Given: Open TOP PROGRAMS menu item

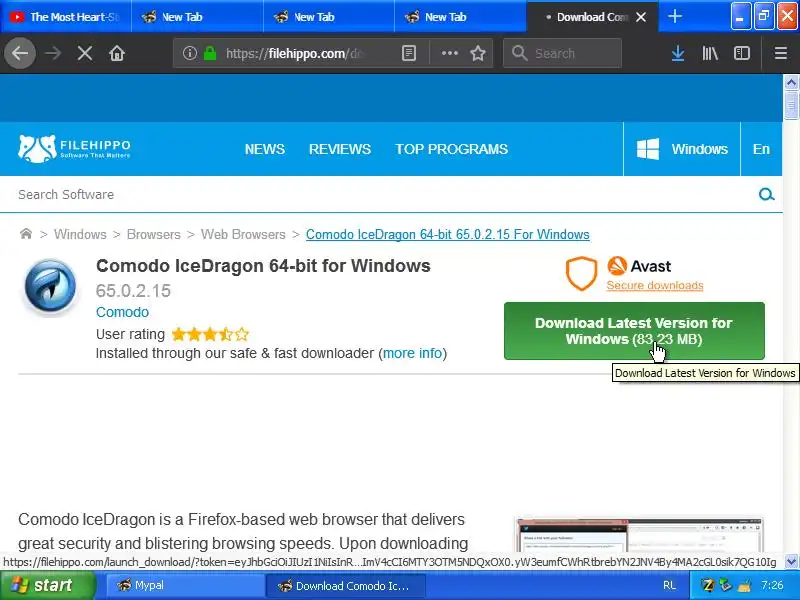Looking at the screenshot, I should [x=452, y=149].
